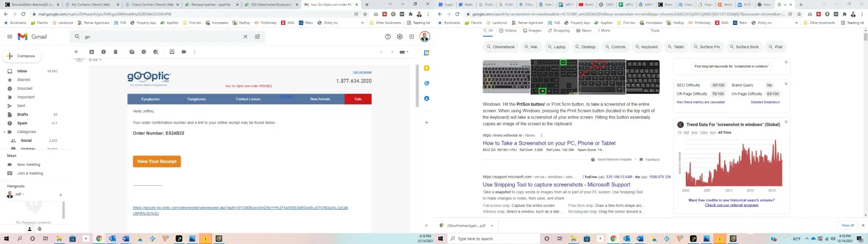
Task: Open the Gmail Inbox folder
Action: click(x=22, y=71)
